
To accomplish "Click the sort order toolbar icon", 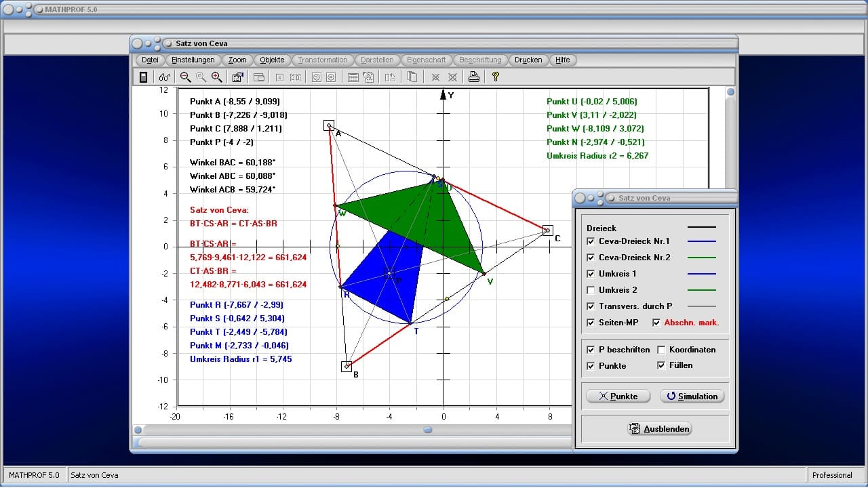I will click(x=390, y=77).
